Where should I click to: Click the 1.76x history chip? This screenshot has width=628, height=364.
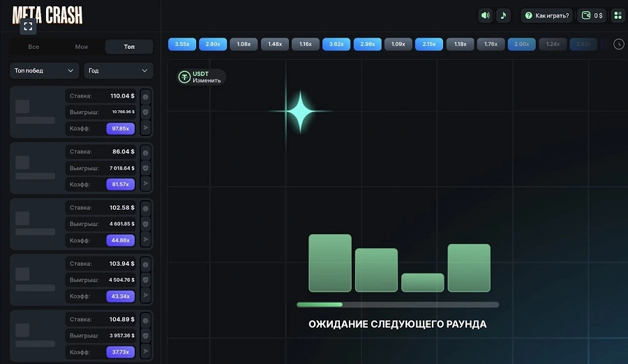coord(491,44)
